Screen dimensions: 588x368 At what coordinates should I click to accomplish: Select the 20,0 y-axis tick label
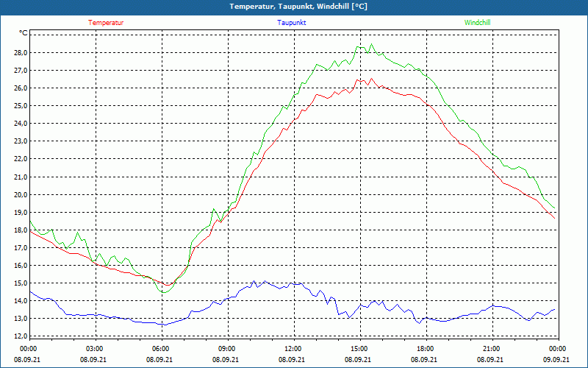(19, 195)
